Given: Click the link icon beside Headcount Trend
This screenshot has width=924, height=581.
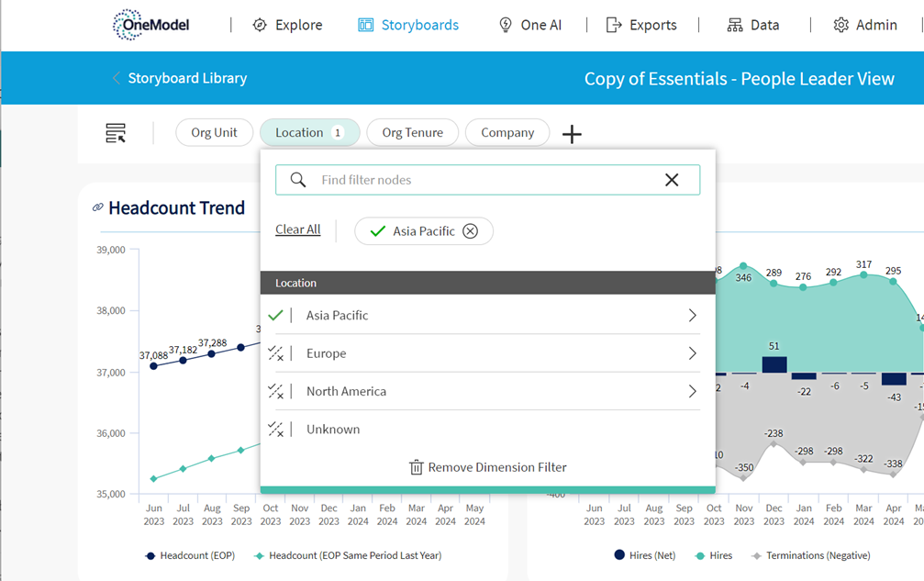Looking at the screenshot, I should click(98, 208).
